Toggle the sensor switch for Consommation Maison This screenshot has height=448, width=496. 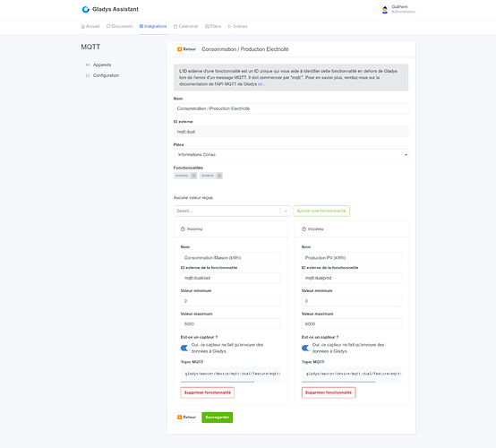click(185, 348)
